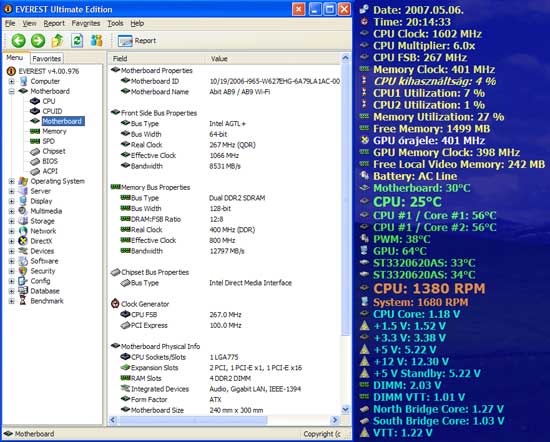
Task: Select the ACPI item in the tree
Action: [x=50, y=171]
